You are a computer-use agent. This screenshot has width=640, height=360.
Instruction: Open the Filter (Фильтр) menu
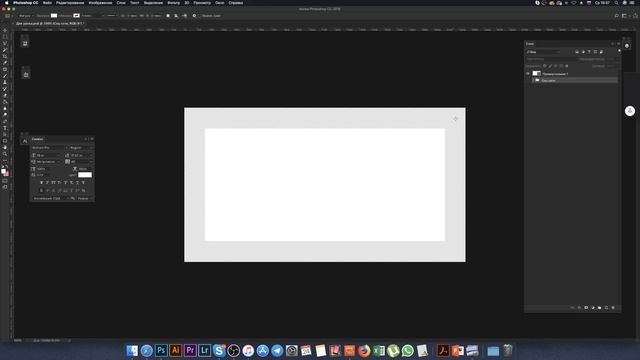point(173,3)
